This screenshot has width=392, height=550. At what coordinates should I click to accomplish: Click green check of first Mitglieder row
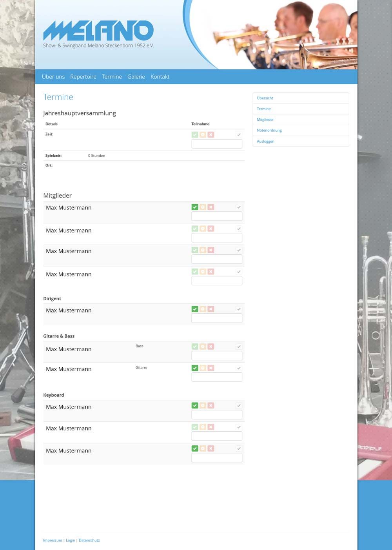tap(195, 207)
